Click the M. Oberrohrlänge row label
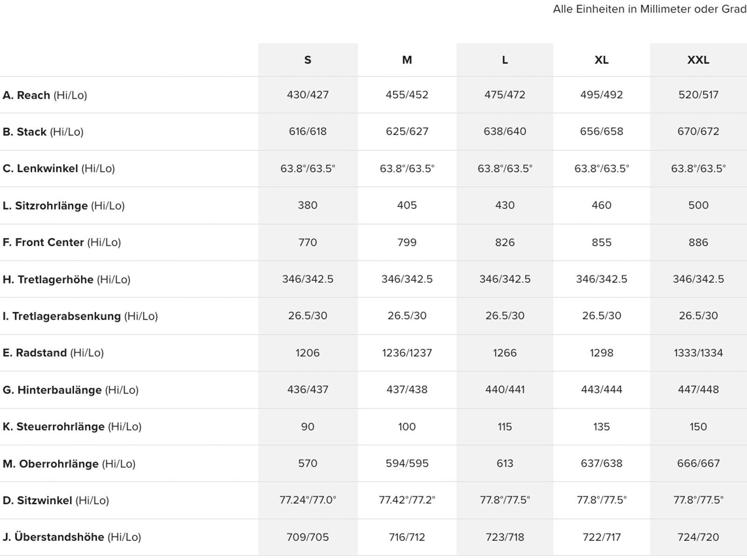 click(69, 464)
